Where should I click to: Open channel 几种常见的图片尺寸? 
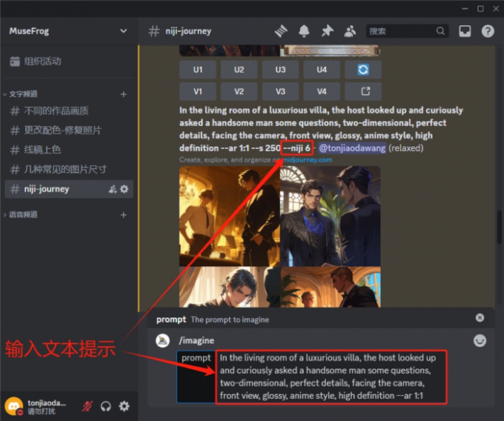69,170
